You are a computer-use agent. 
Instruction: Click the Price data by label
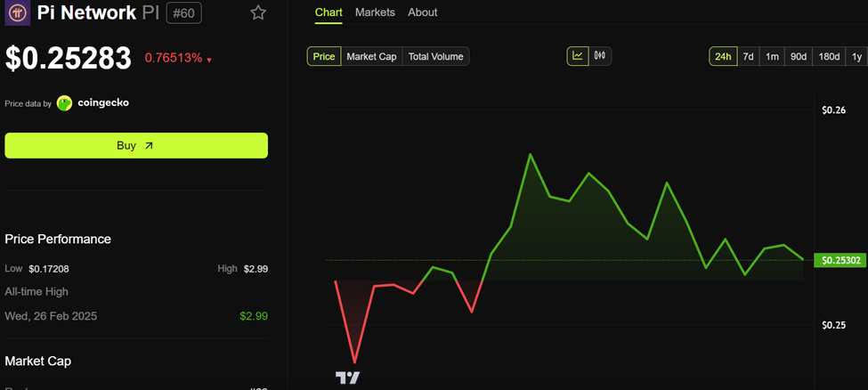click(x=28, y=103)
